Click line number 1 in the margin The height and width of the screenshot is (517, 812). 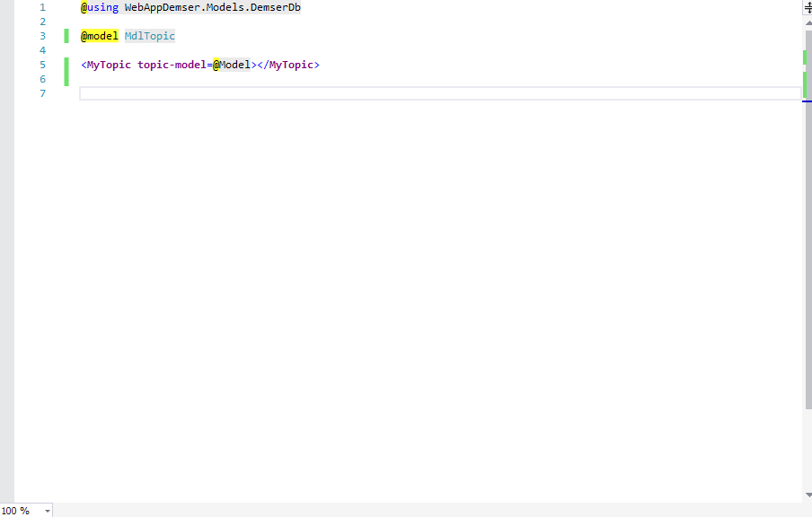tap(42, 7)
